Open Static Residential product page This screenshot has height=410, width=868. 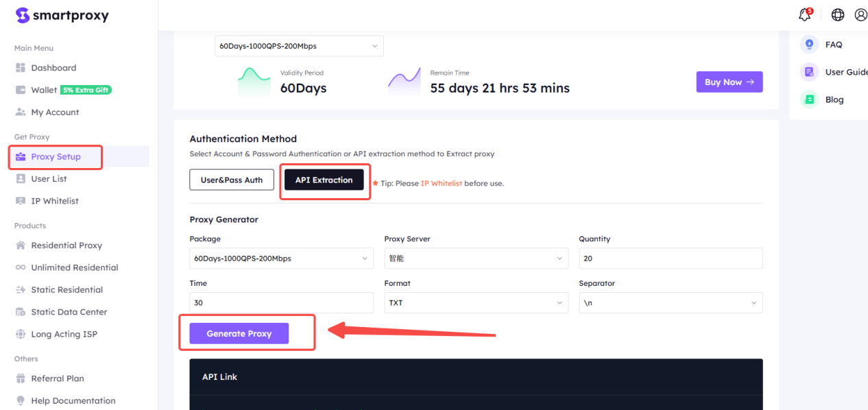click(x=67, y=290)
